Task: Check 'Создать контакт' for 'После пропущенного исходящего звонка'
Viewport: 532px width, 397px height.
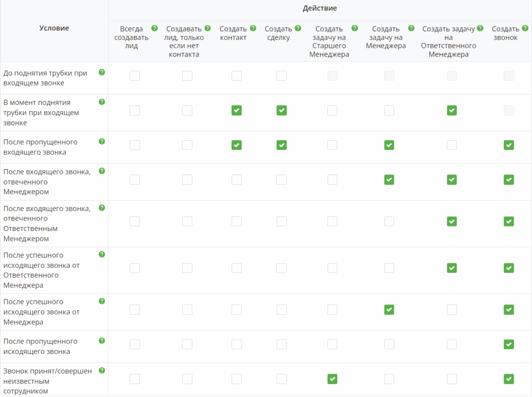Action: coord(236,344)
